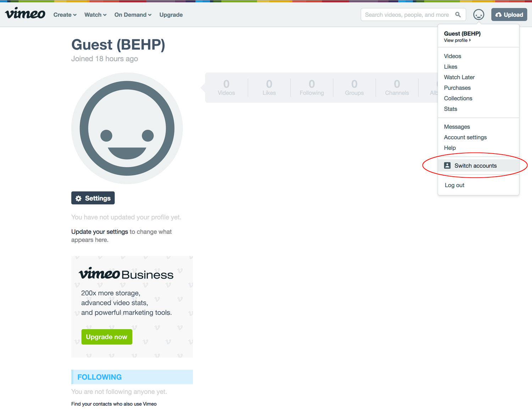Image resolution: width=532 pixels, height=411 pixels.
Task: Open Switch accounts from the user menu
Action: (475, 166)
